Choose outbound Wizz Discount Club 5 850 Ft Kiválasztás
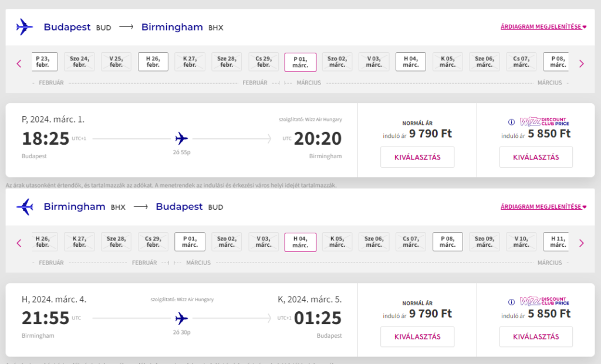Viewport: 601px width, 364px height. pyautogui.click(x=536, y=157)
